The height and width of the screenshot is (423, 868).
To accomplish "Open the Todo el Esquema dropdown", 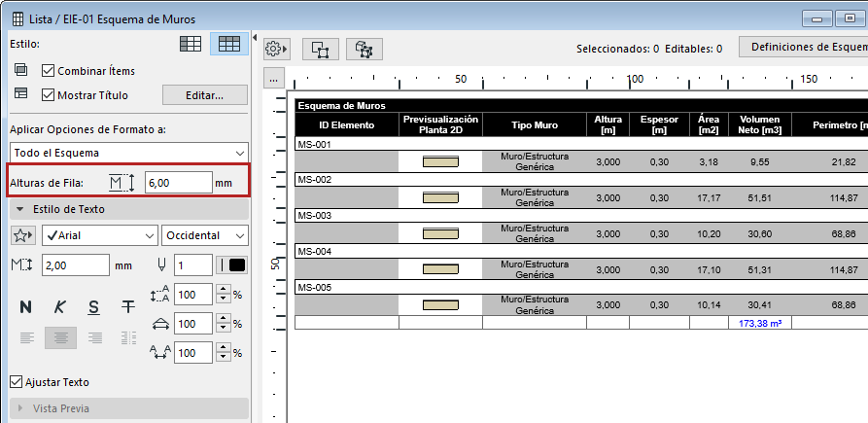I will pos(129,153).
